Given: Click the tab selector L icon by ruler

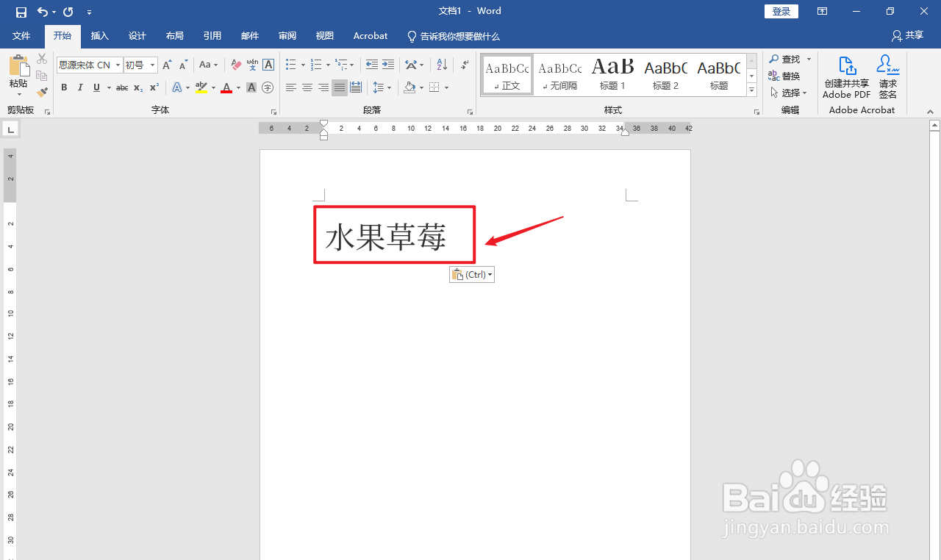Looking at the screenshot, I should [10, 129].
